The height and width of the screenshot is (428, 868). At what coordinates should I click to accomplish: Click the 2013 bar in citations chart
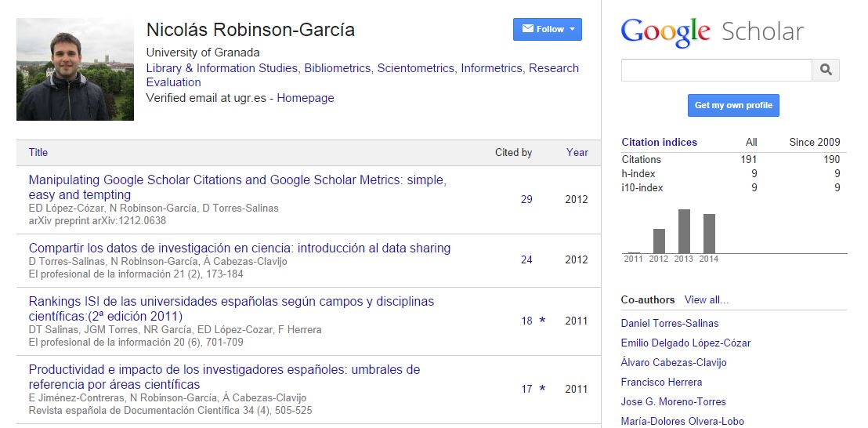pos(684,230)
